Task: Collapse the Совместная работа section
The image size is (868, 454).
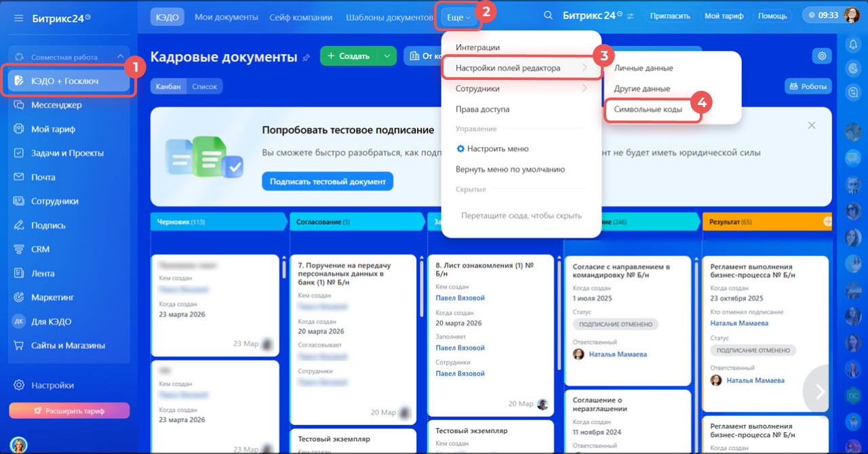Action: pos(121,57)
